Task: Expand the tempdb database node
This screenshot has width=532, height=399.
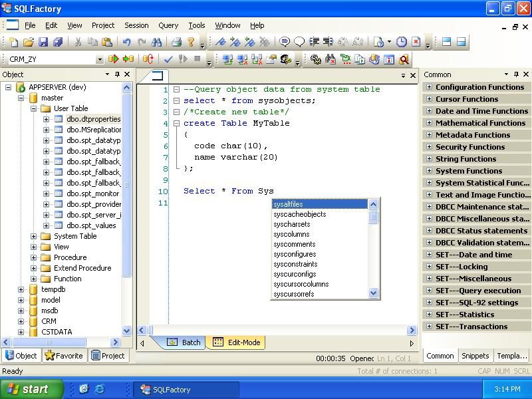Action: point(21,289)
